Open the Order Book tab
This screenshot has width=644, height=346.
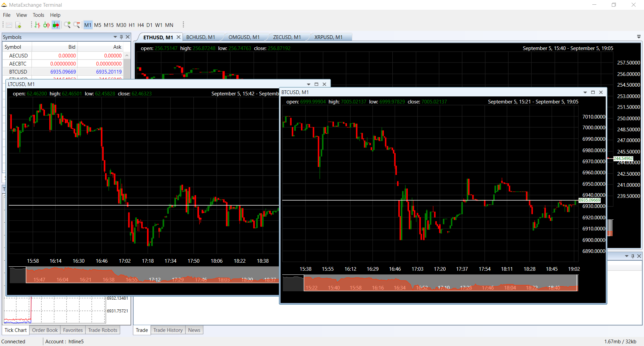point(45,330)
